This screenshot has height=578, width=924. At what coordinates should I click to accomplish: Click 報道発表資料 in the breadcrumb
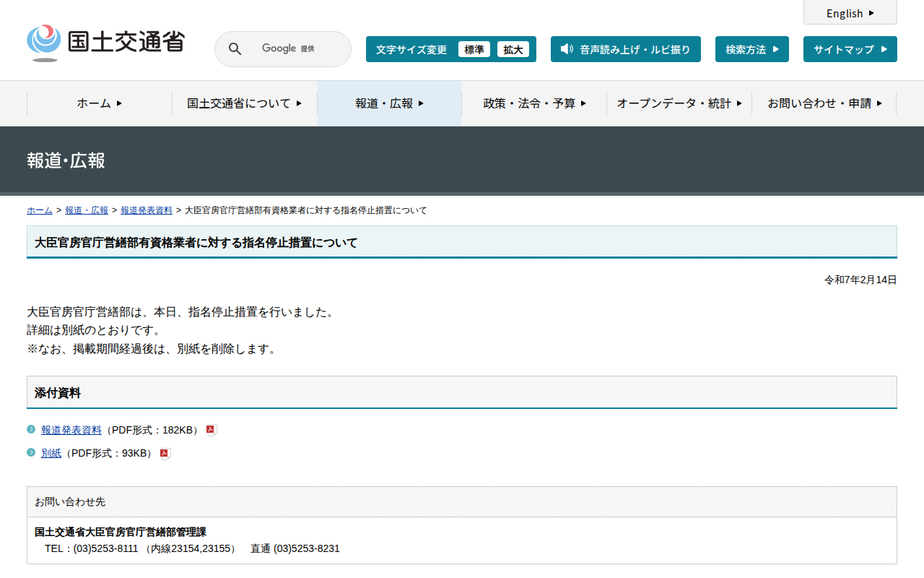[147, 210]
